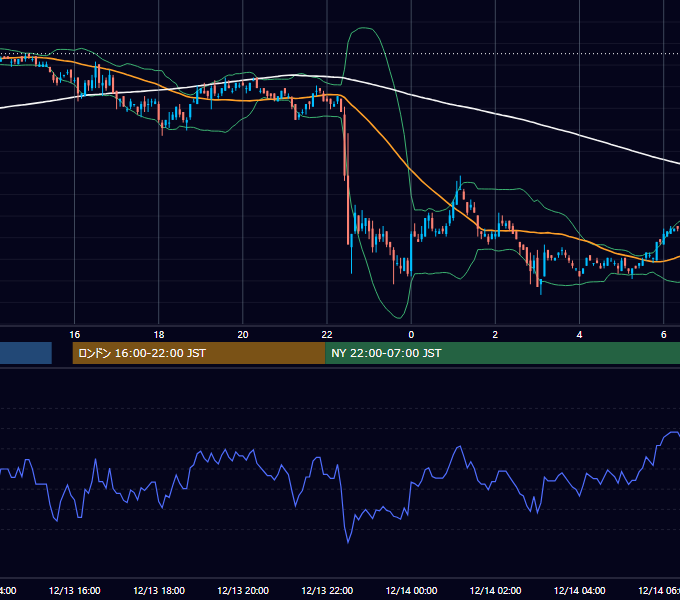The height and width of the screenshot is (600, 680).
Task: Click the 12/14 04:00 date label
Action: 579,590
